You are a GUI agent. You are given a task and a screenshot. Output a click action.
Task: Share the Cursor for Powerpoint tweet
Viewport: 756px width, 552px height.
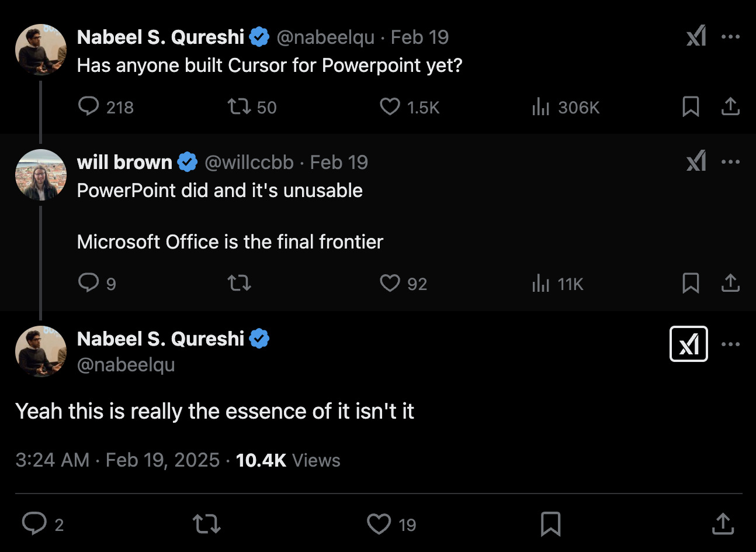730,106
